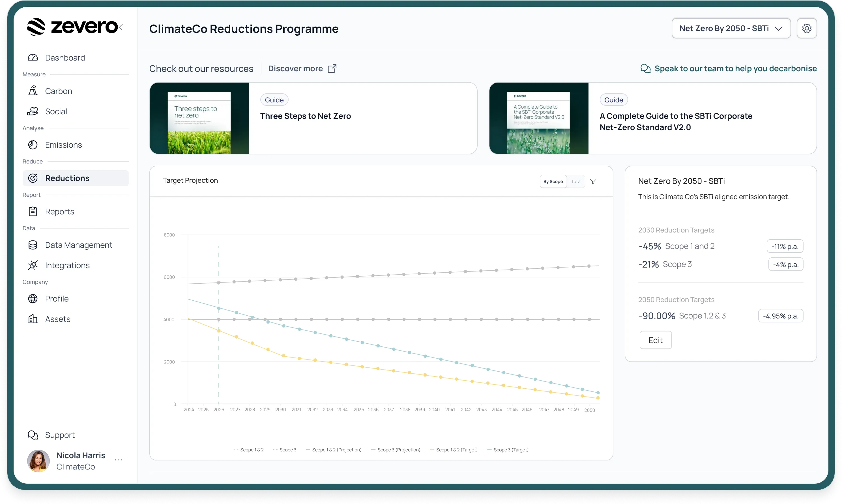Click the external link icon beside Discover more
Screen dimensions: 842x504
point(332,69)
